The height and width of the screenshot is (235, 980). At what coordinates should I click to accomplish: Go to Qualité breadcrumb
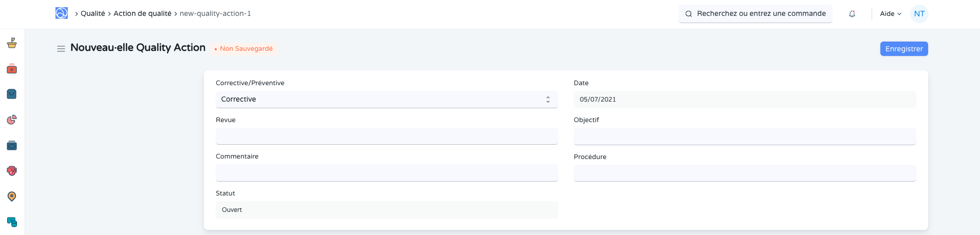[92, 14]
